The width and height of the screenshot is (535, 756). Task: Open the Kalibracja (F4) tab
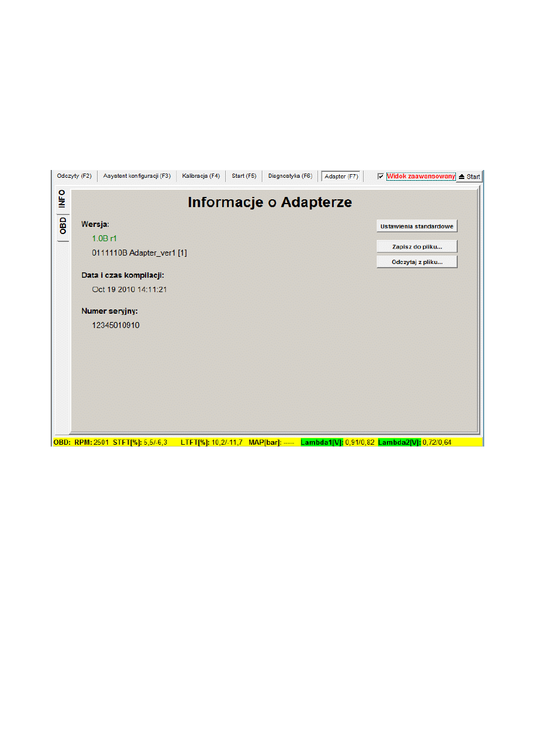click(201, 176)
